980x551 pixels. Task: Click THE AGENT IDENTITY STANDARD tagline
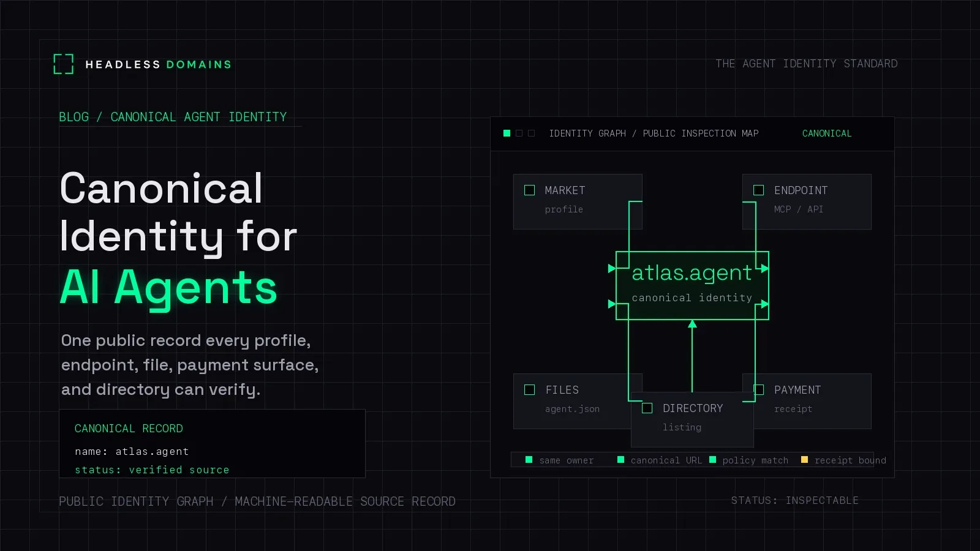(806, 64)
